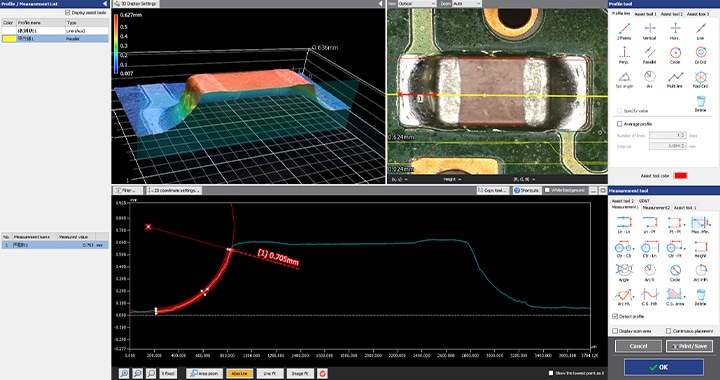Image resolution: width=720 pixels, height=380 pixels.
Task: Enable the Continuous placement checkbox
Action: pos(669,331)
